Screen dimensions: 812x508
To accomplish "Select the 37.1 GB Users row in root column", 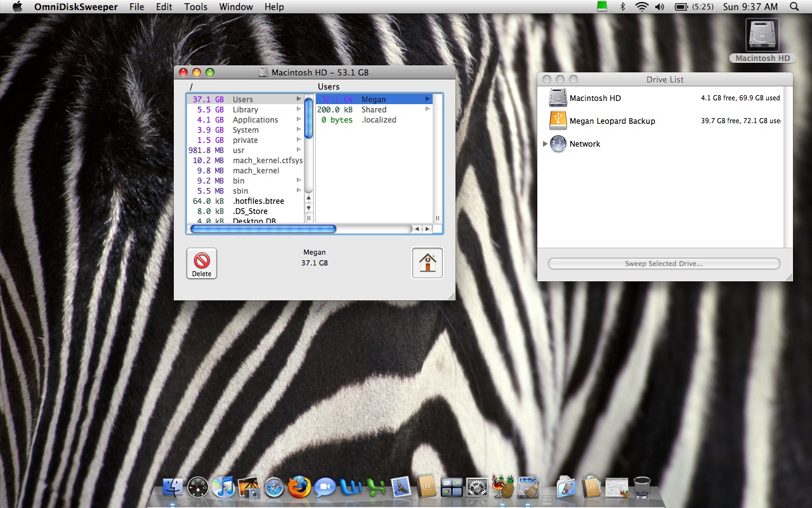I will pyautogui.click(x=246, y=99).
